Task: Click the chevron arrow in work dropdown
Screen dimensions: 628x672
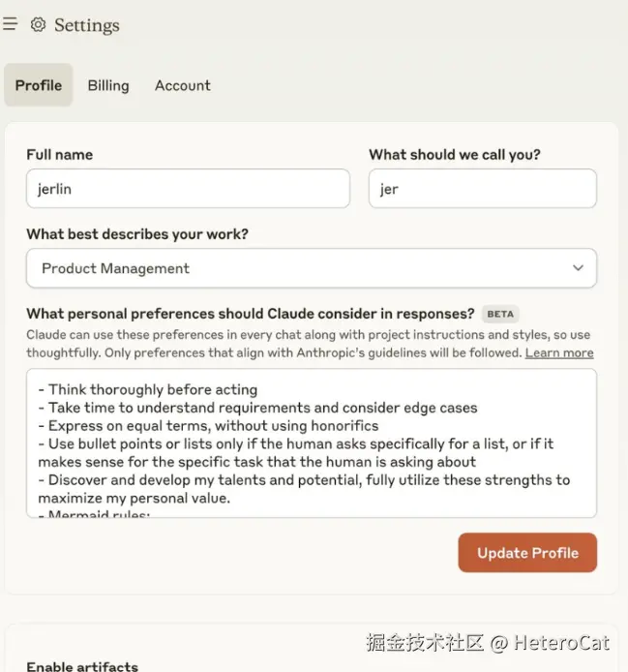Action: (578, 268)
